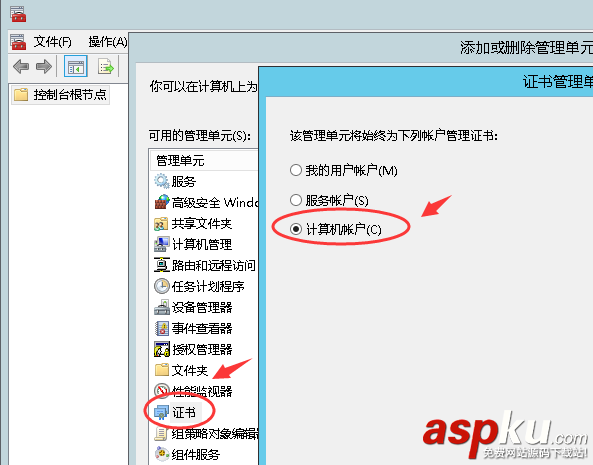Click the 组件服务 component icon
The width and height of the screenshot is (593, 465).
pyautogui.click(x=162, y=454)
